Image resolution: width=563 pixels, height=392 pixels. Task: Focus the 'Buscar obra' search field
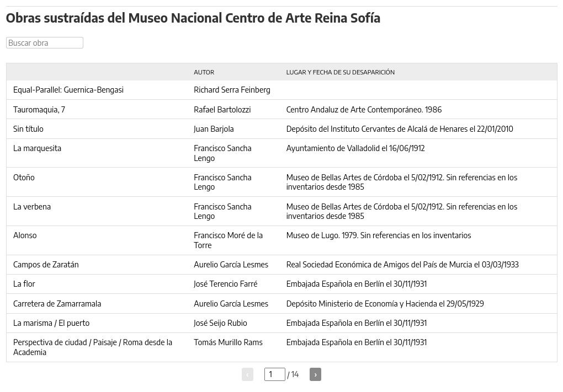pyautogui.click(x=45, y=42)
